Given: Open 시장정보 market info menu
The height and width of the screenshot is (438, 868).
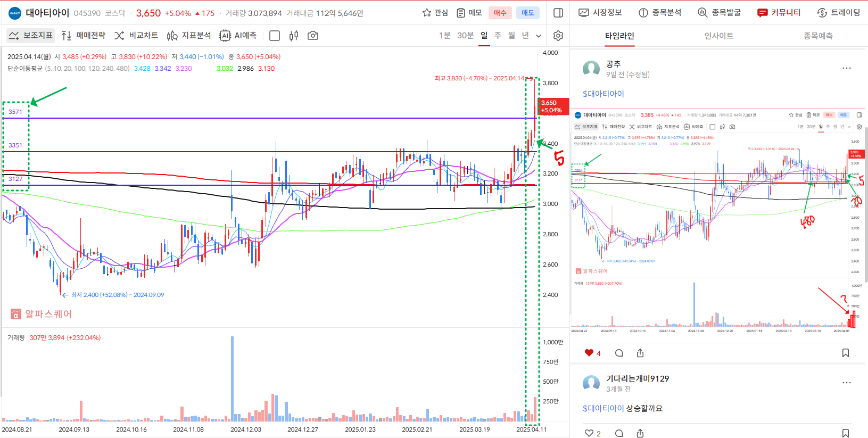Looking at the screenshot, I should point(600,13).
